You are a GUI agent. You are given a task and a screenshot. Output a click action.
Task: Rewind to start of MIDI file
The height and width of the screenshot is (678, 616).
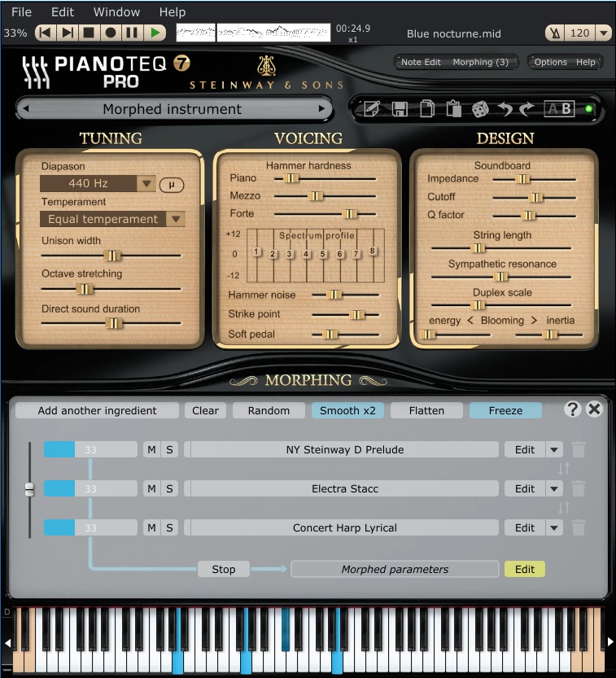tap(45, 33)
